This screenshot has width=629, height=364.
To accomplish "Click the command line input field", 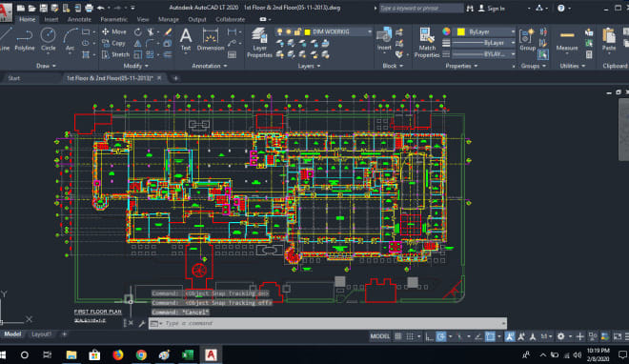I will point(327,323).
